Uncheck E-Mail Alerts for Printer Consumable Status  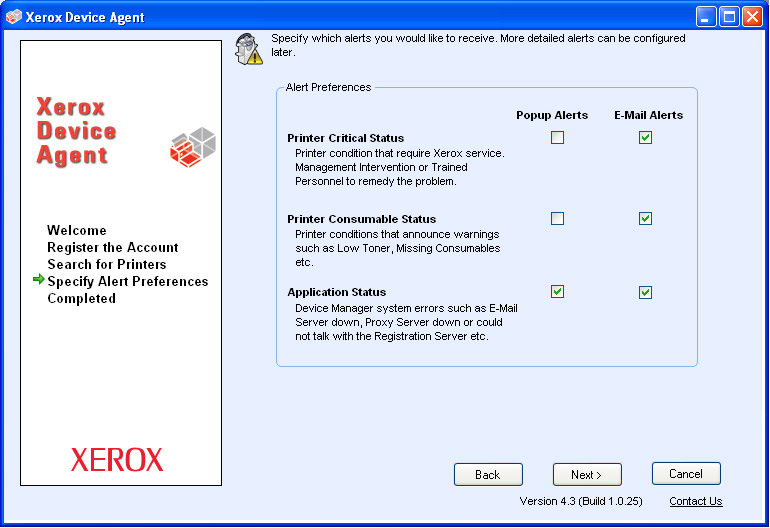[645, 218]
